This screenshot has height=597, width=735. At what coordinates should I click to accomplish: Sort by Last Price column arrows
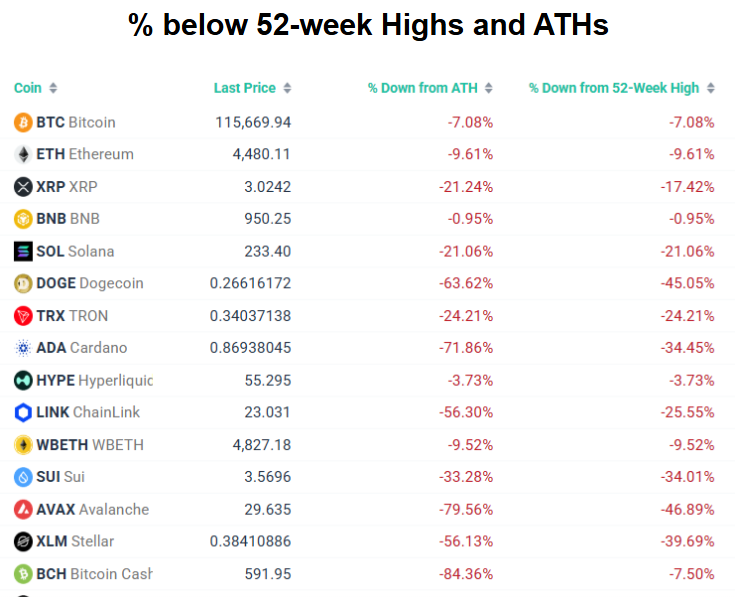pyautogui.click(x=287, y=88)
